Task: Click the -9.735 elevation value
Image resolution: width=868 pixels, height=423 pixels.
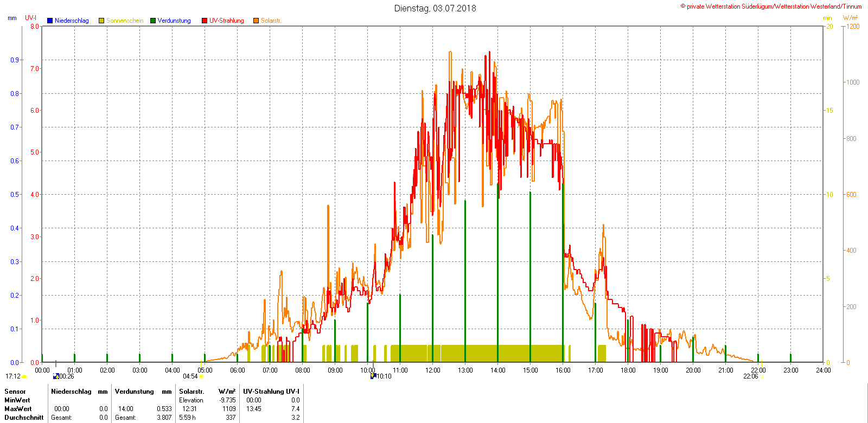Action: (228, 400)
